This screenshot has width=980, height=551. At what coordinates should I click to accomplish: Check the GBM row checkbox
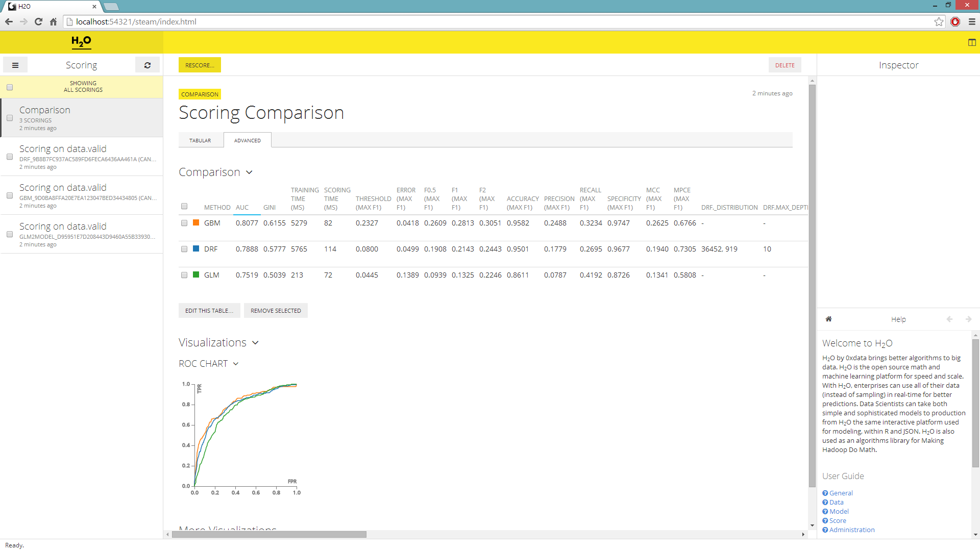[x=184, y=223]
